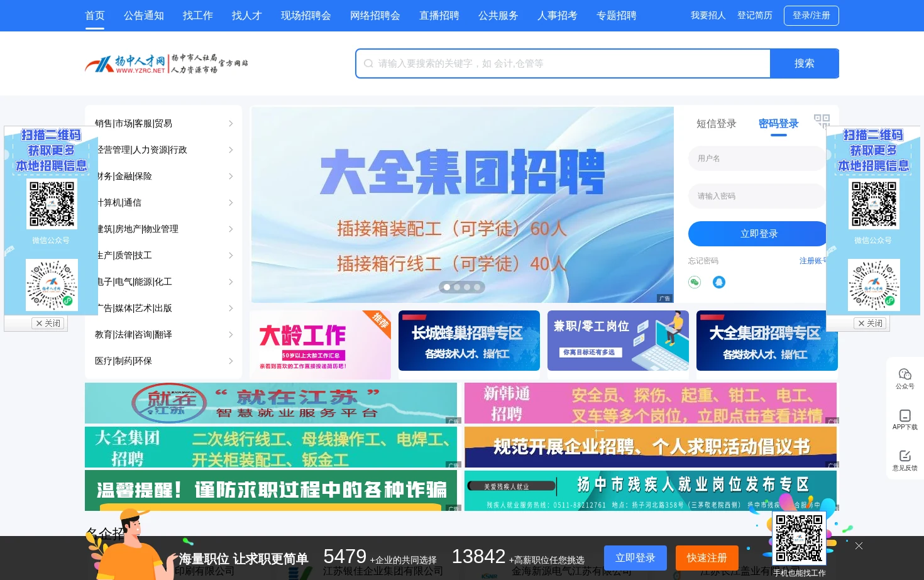Click the 扬中人才网 site logo
The width and height of the screenshot is (924, 580).
coord(166,63)
